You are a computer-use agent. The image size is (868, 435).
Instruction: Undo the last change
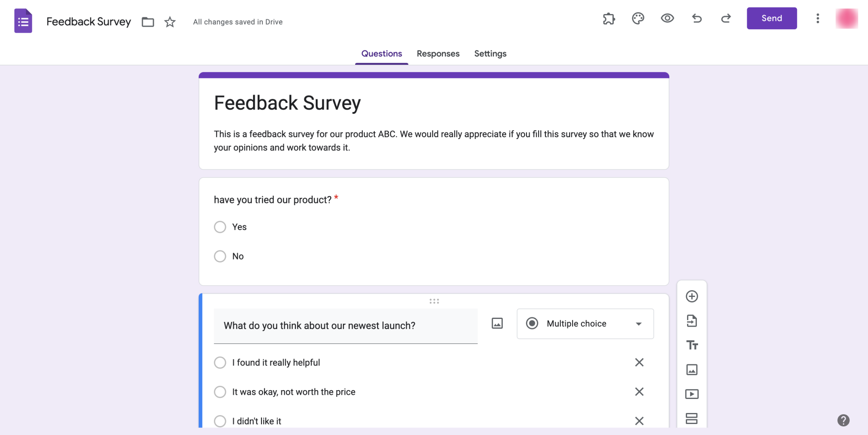pyautogui.click(x=696, y=19)
